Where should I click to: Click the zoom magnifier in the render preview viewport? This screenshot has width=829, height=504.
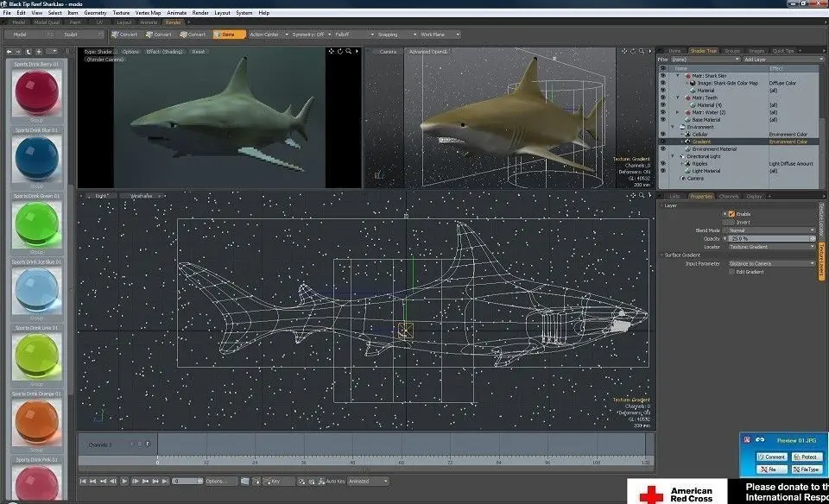(348, 51)
